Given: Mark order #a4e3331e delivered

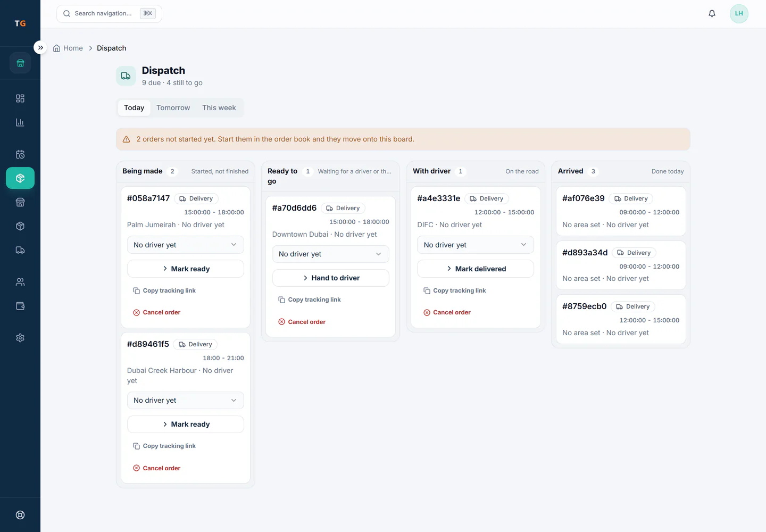Looking at the screenshot, I should coord(476,269).
